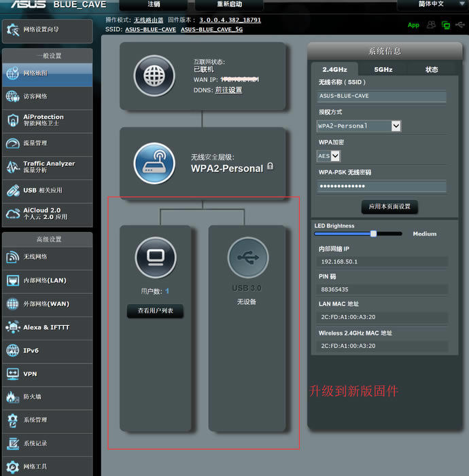Click the globe Internet status icon
Viewport: 469px width, 476px height.
tap(154, 75)
